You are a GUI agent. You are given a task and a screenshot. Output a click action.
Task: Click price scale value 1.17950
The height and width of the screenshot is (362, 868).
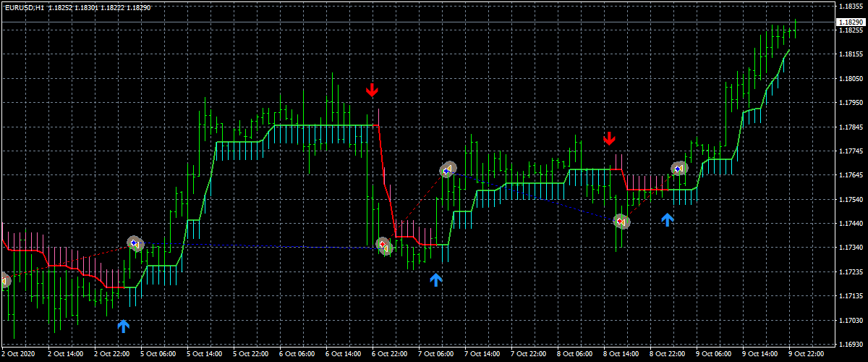click(850, 103)
